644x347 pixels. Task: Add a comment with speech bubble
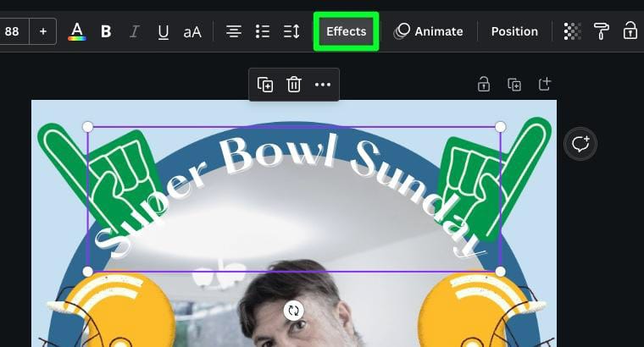pyautogui.click(x=580, y=144)
